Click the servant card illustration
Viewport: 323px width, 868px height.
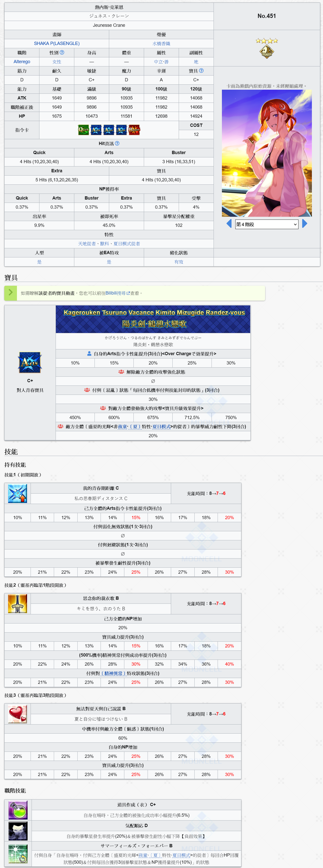(267, 153)
